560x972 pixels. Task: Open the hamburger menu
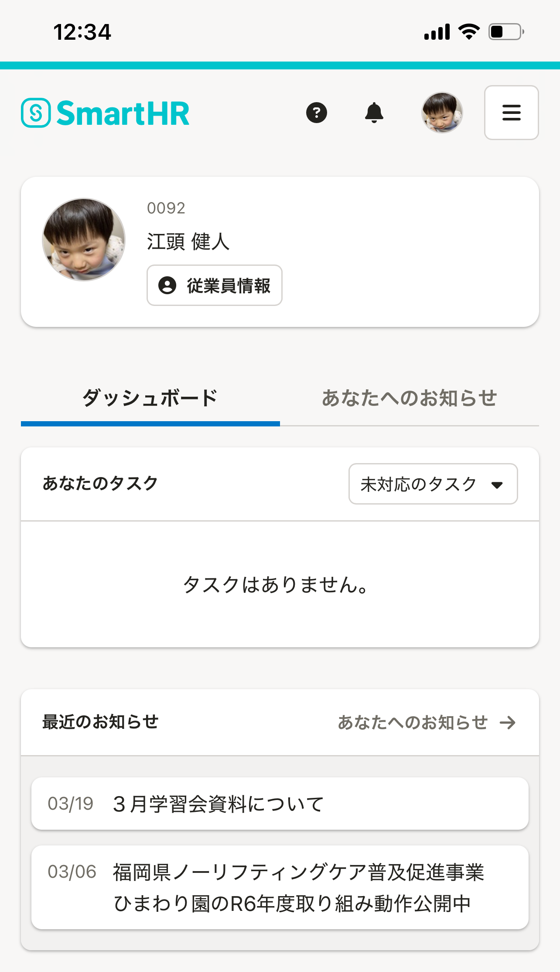[511, 113]
